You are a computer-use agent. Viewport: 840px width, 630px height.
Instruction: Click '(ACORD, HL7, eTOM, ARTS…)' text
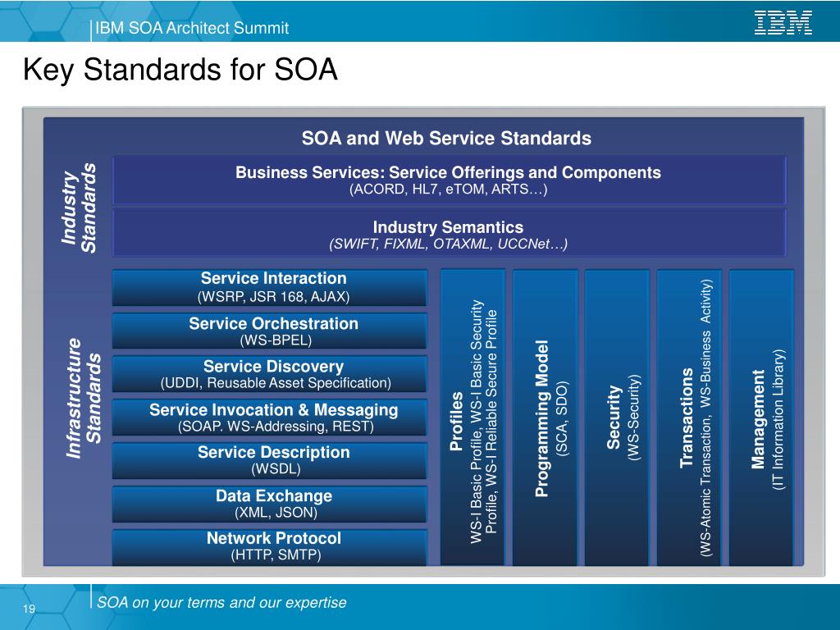(449, 189)
